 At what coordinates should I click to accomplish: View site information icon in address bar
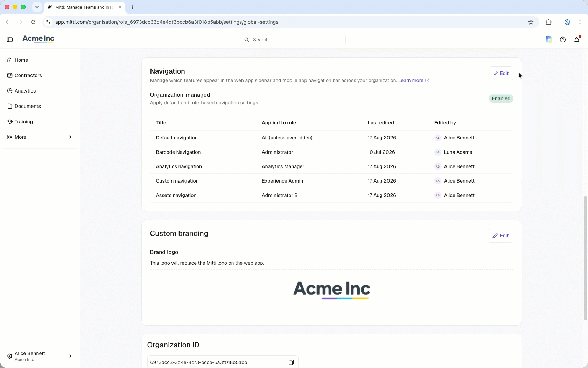[48, 22]
